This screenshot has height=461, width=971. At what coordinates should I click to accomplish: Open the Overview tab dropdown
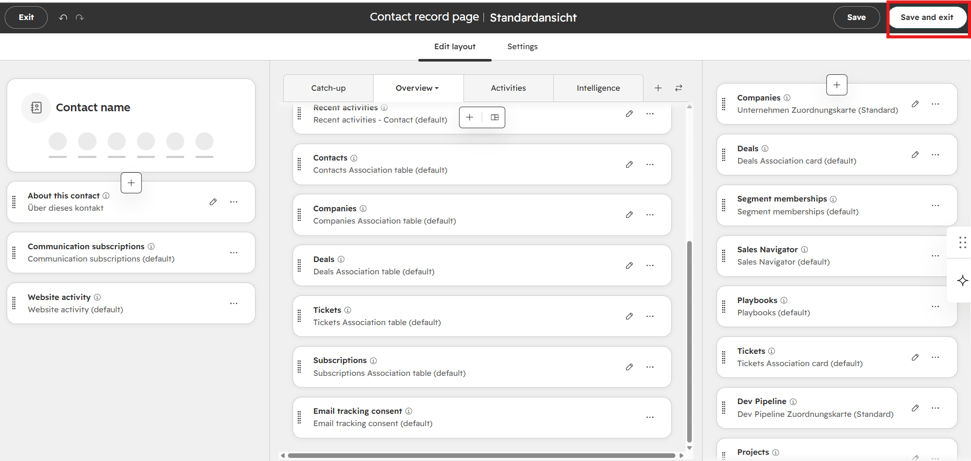[x=418, y=88]
